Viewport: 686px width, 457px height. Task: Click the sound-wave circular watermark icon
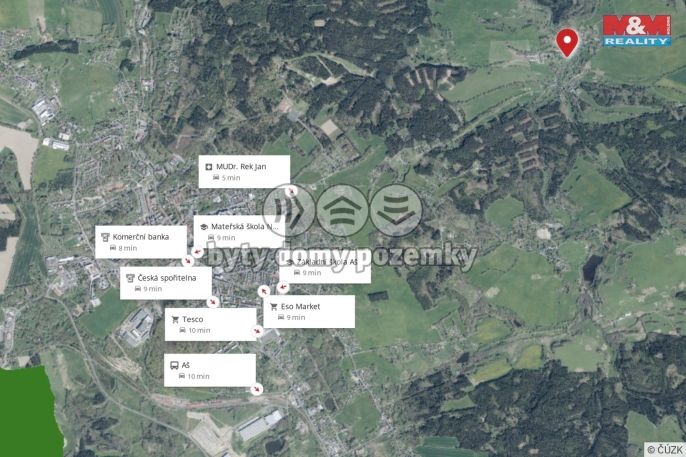pyautogui.click(x=289, y=211)
